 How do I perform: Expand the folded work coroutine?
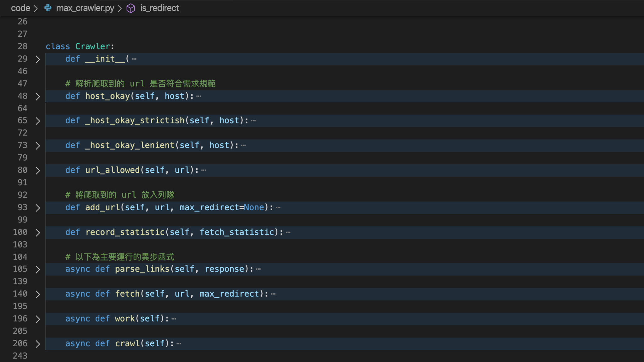tap(38, 319)
